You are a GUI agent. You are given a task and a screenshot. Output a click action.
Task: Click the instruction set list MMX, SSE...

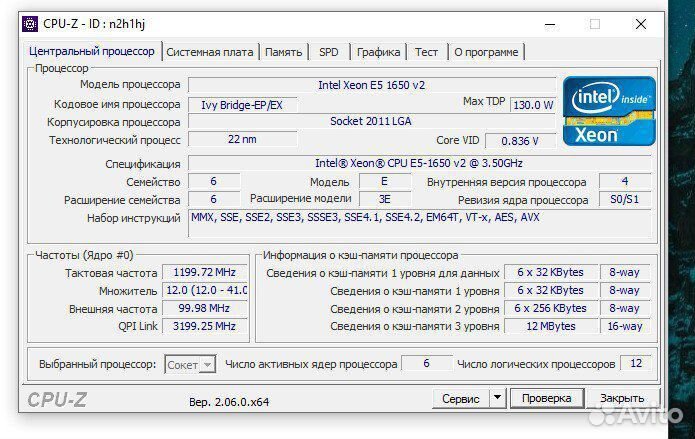[419, 223]
